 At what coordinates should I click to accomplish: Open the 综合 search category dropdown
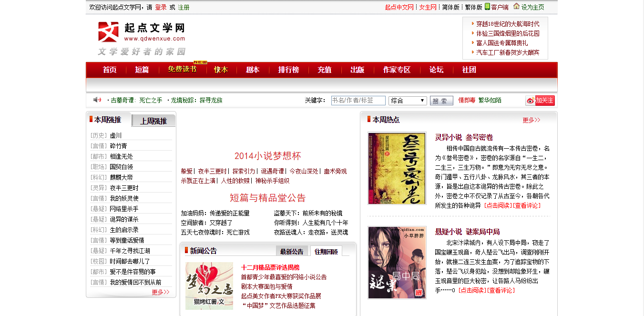(408, 101)
